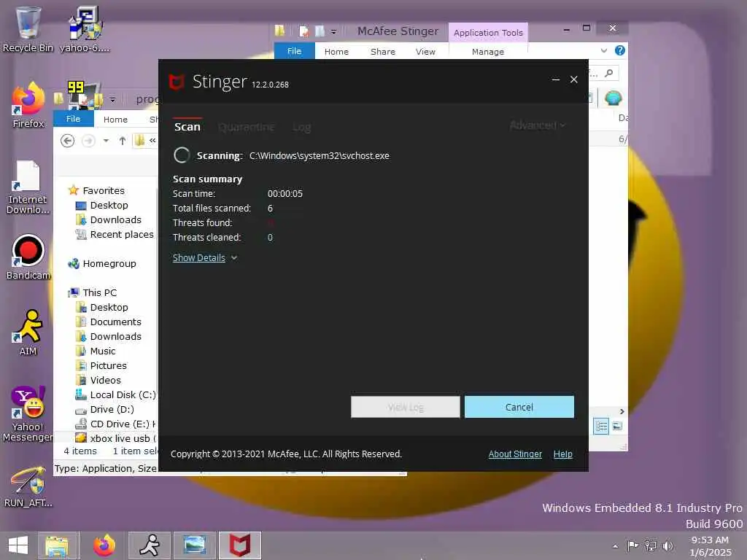Open Share tab in McAfee Stinger Explorer
This screenshot has height=560, width=747.
(x=383, y=52)
